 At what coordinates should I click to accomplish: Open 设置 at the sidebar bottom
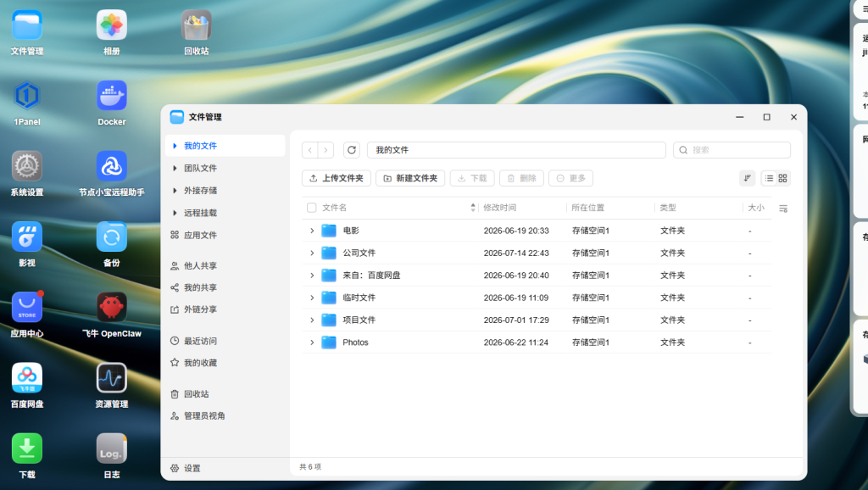point(186,469)
